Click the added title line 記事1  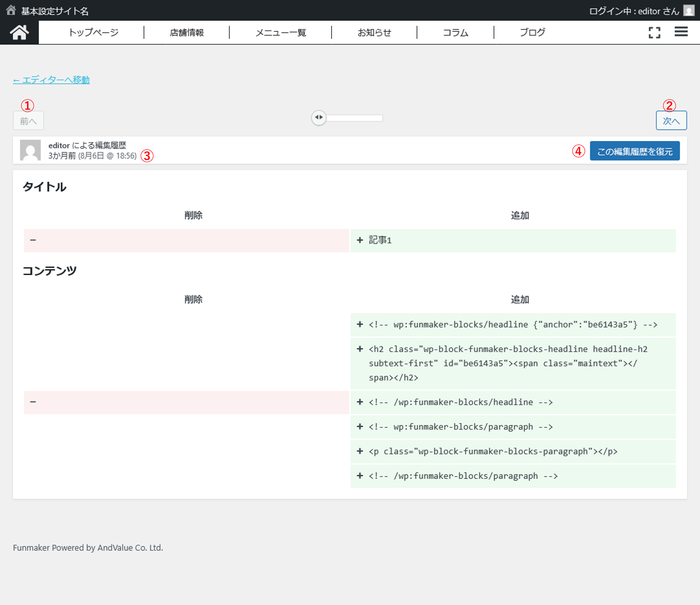pyautogui.click(x=380, y=240)
